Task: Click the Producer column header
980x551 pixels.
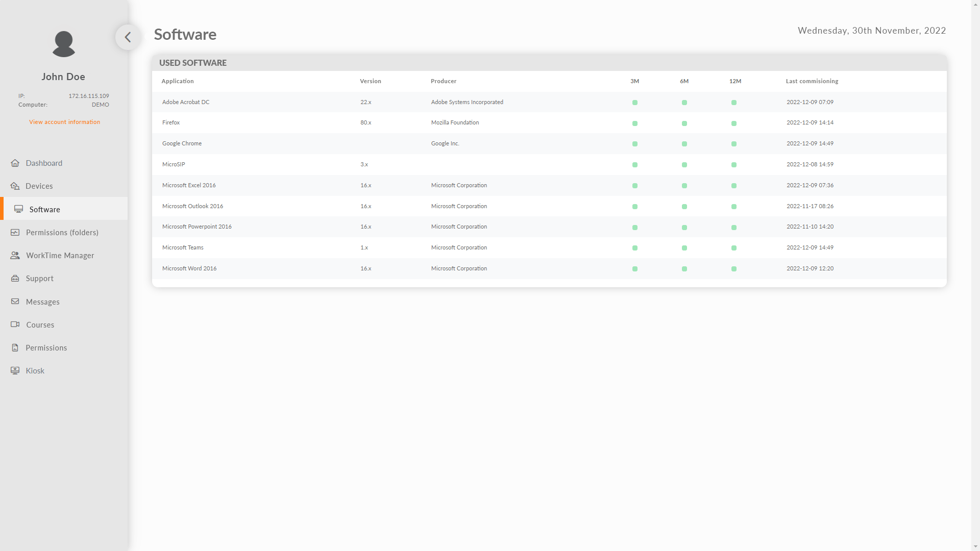Action: coord(444,81)
